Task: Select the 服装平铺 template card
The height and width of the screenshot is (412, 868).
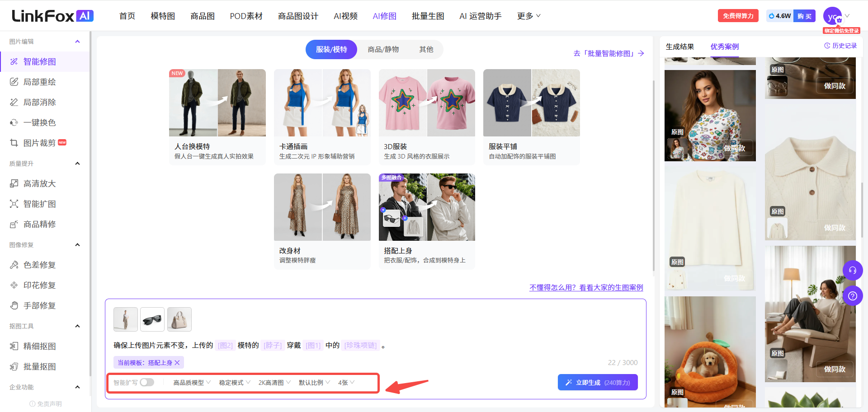Action: 532,117
